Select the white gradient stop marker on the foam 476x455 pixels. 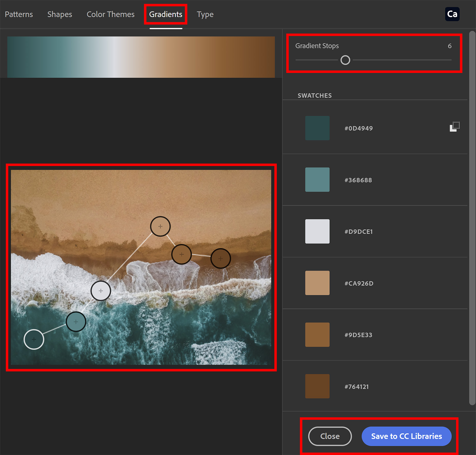[x=101, y=290]
